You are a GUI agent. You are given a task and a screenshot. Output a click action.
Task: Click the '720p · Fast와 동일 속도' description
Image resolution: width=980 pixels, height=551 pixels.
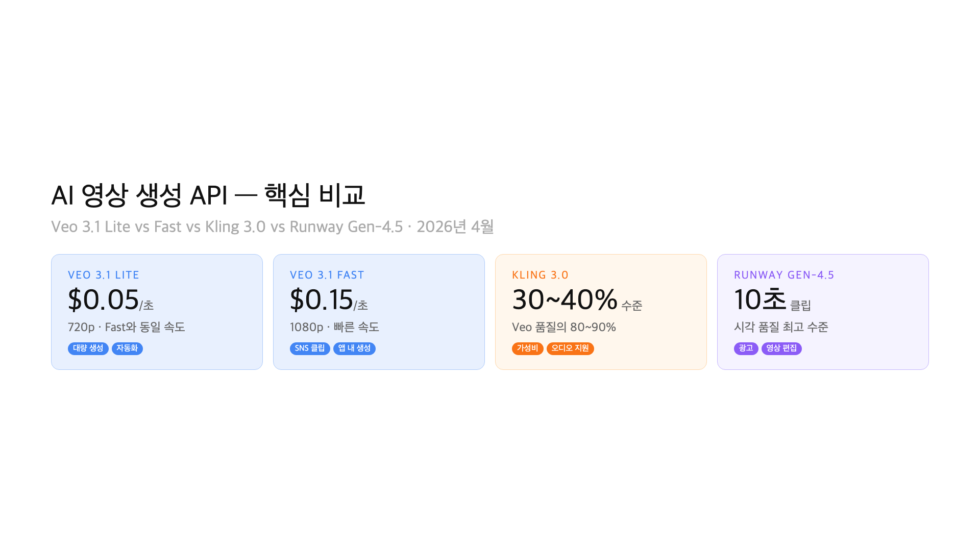(127, 327)
